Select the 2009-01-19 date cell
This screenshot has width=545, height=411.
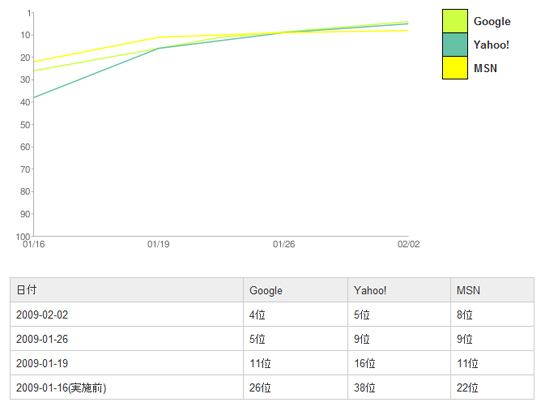pos(127,363)
